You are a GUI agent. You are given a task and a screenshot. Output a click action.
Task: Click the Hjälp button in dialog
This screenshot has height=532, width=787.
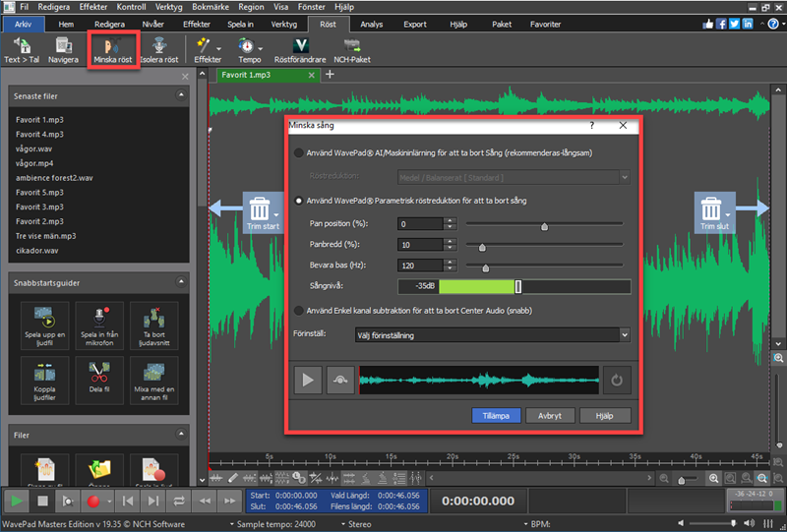[x=605, y=416]
